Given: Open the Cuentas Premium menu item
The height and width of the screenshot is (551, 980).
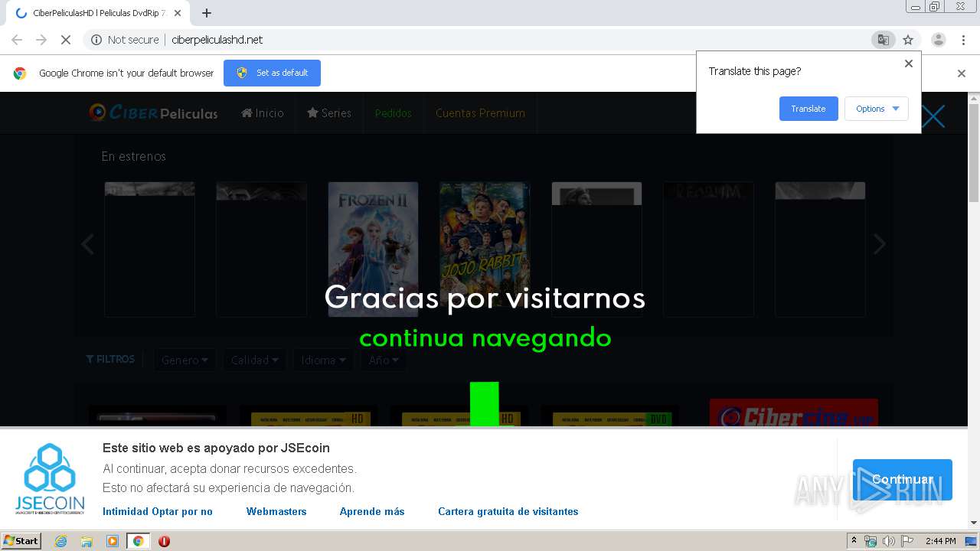Looking at the screenshot, I should [x=480, y=113].
